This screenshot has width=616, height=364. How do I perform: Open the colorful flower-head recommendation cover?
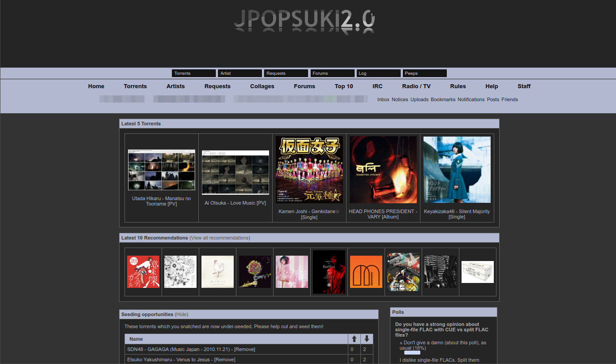tap(255, 272)
